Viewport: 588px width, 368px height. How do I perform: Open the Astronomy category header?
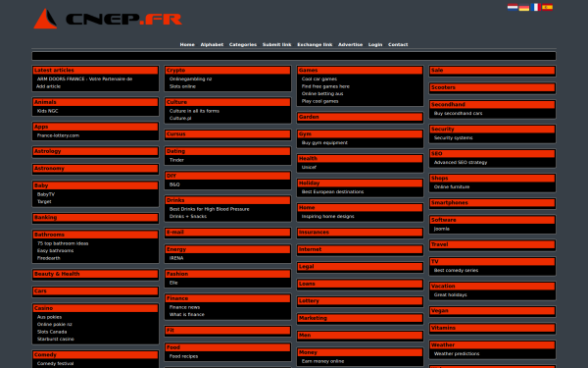pyautogui.click(x=95, y=169)
